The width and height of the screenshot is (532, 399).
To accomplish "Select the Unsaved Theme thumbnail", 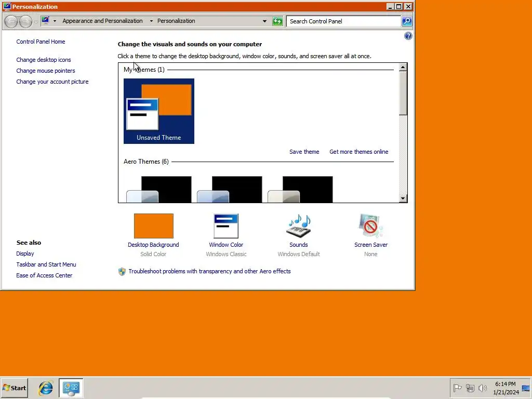I will click(159, 111).
